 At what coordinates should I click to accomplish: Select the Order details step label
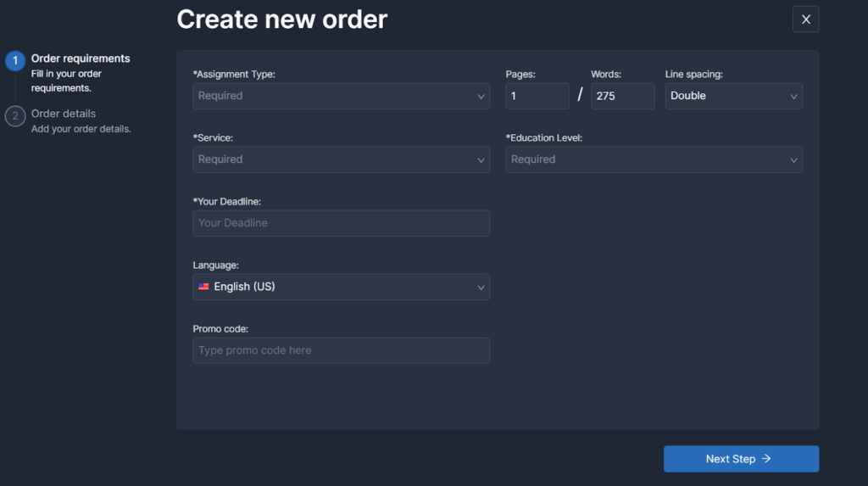[63, 113]
